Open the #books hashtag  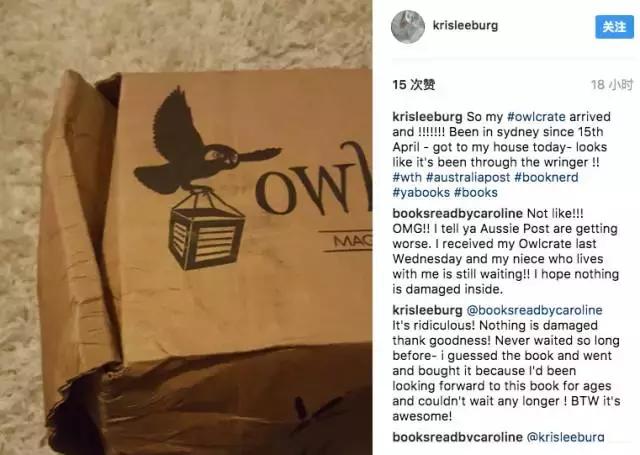click(x=476, y=193)
